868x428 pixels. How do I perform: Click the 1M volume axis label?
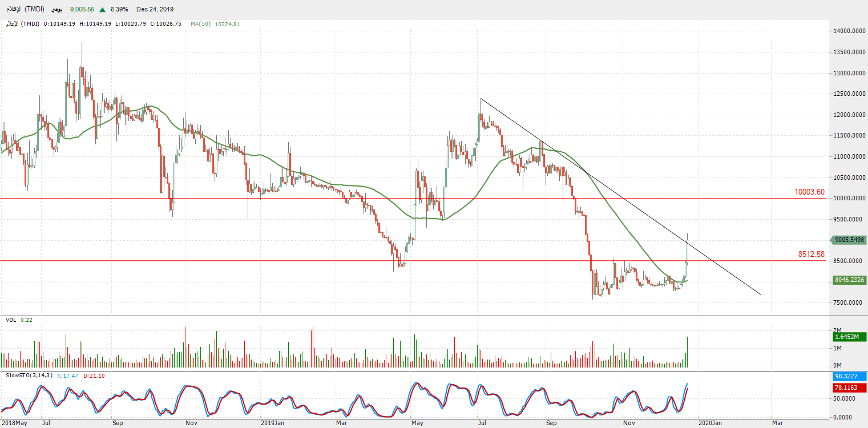(837, 348)
